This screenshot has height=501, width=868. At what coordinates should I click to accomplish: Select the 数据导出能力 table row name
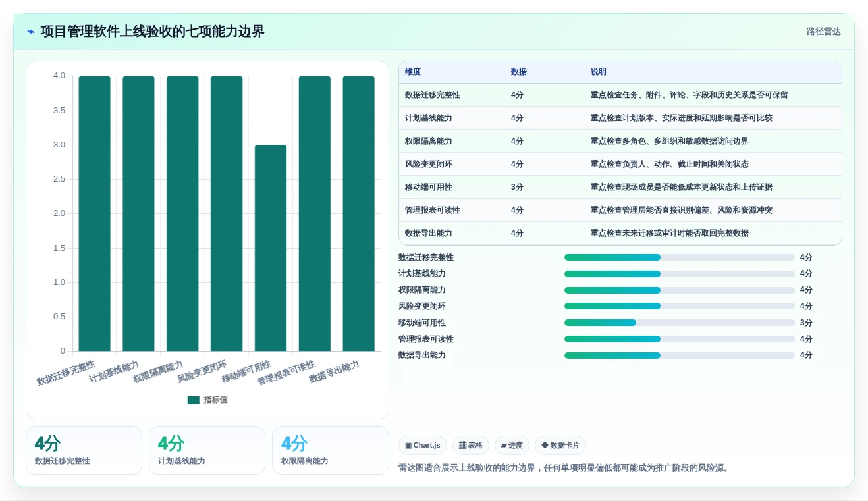coord(429,233)
